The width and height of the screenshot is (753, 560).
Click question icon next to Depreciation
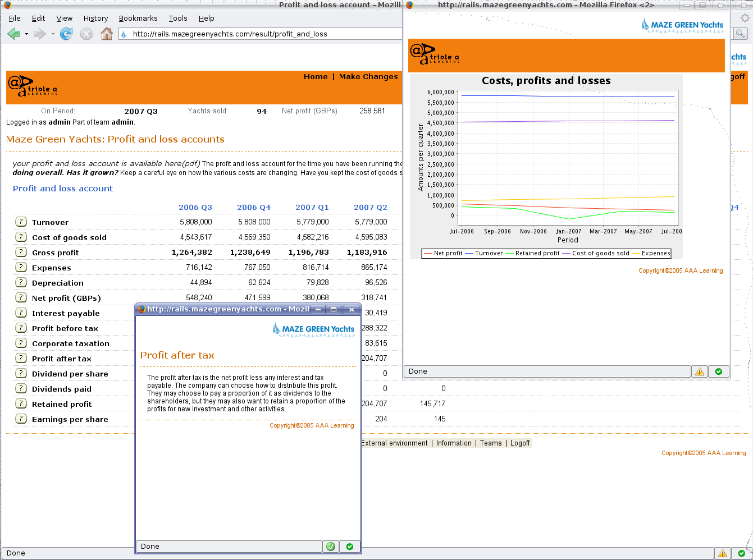[x=21, y=282]
